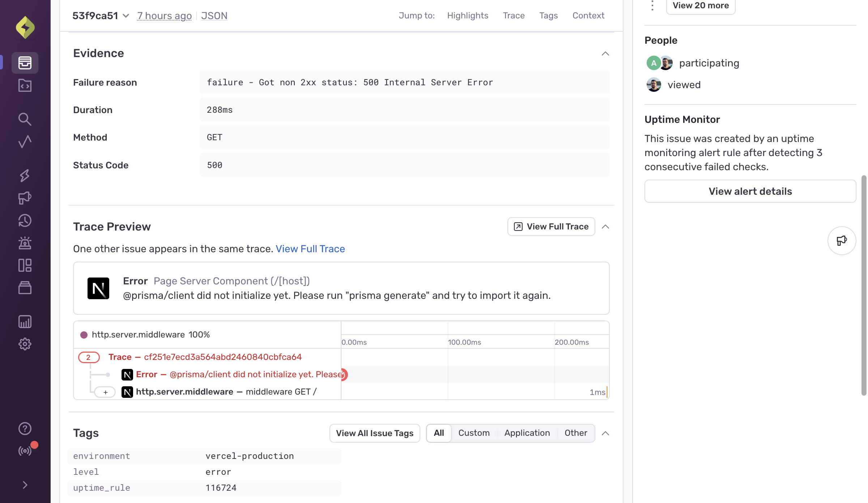
Task: Open the Alerts siren sidebar icon
Action: 25,243
